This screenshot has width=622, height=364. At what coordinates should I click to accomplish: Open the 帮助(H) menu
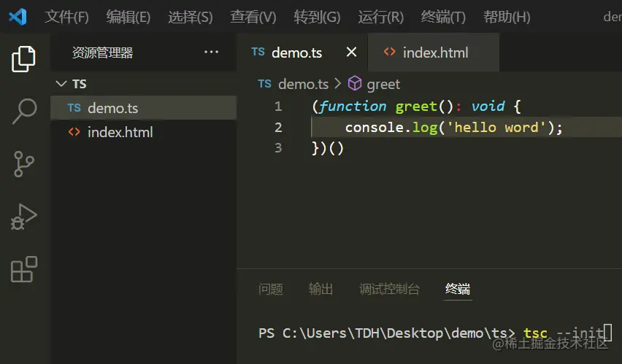click(507, 17)
